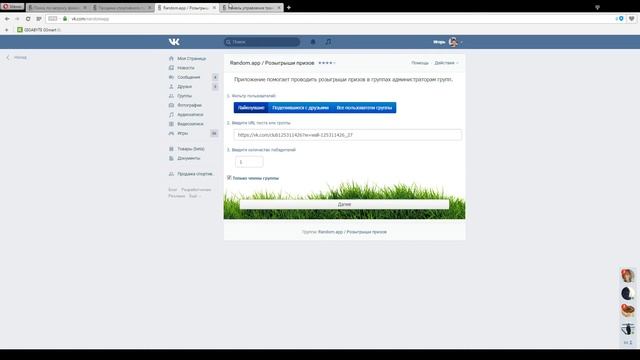
Task: Click the Далее button
Action: (x=344, y=204)
